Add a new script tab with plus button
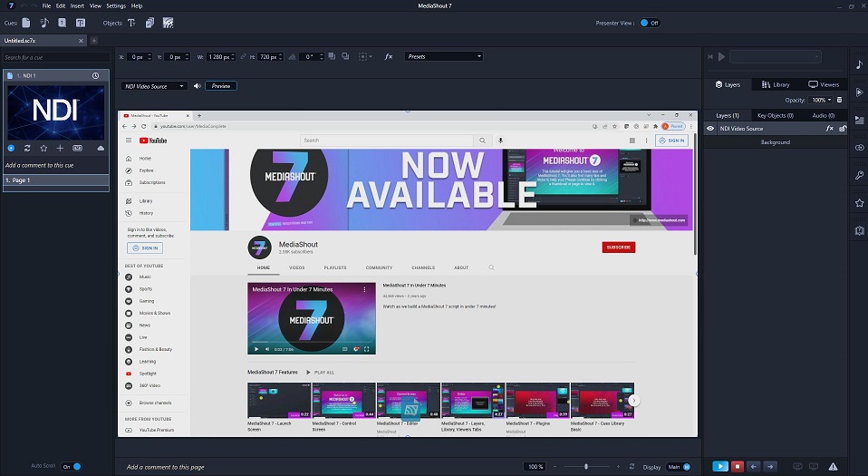868x476 pixels. [94, 41]
